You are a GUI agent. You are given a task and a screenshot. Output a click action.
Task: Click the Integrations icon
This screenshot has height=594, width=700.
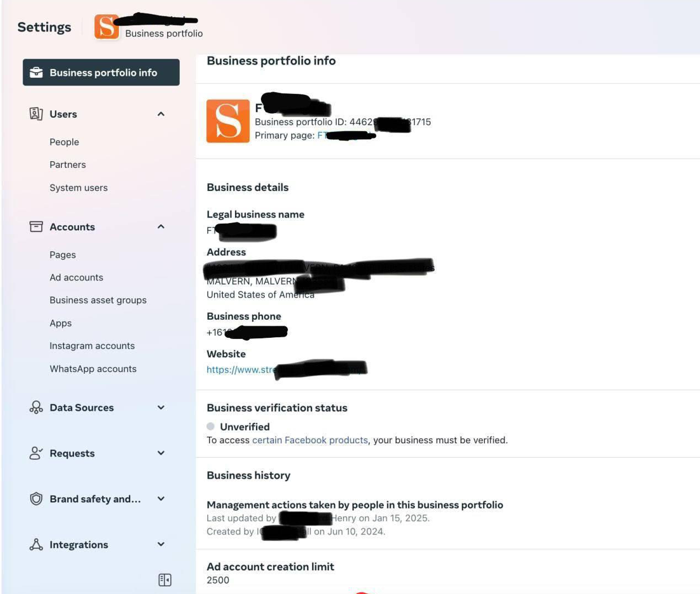36,545
